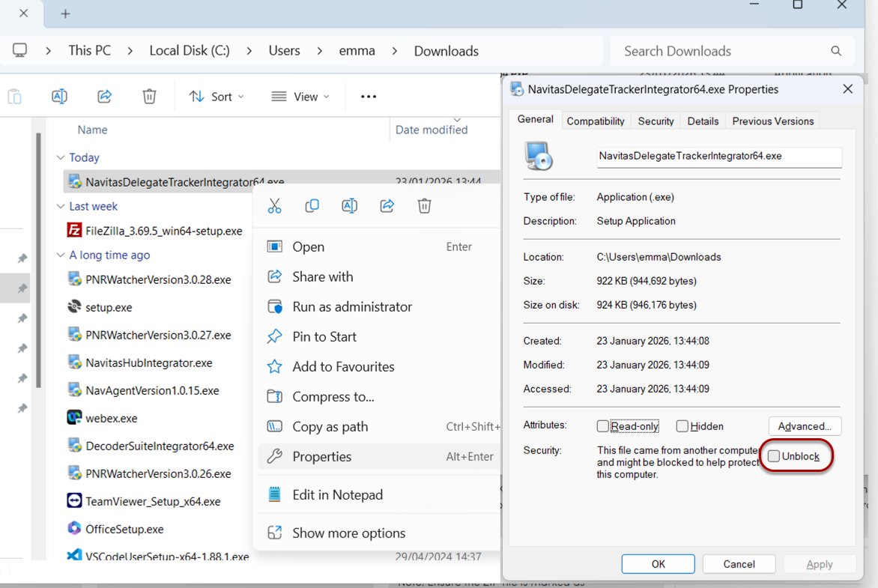The height and width of the screenshot is (588, 878).
Task: Click the Rename icon in context menu
Action: pyautogui.click(x=349, y=206)
